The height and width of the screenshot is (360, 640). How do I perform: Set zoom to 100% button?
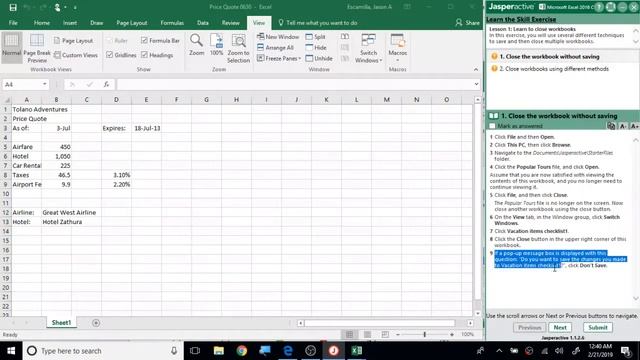pyautogui.click(x=216, y=45)
